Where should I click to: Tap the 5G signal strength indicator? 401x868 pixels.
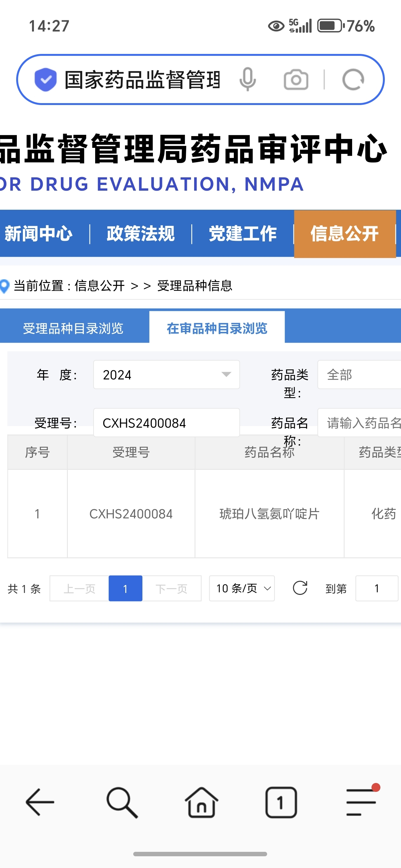click(x=300, y=26)
